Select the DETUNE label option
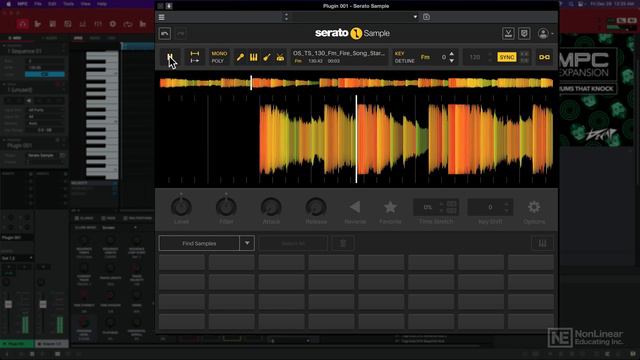 (404, 61)
